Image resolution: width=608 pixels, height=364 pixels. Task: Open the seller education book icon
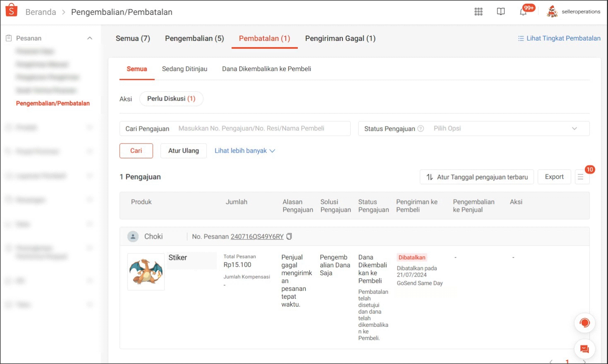pos(501,12)
